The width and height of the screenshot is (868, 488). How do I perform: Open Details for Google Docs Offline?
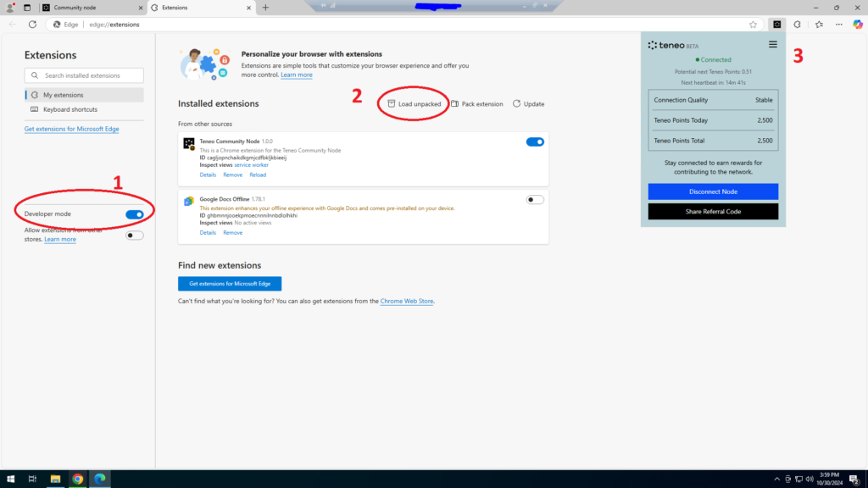[x=208, y=233]
